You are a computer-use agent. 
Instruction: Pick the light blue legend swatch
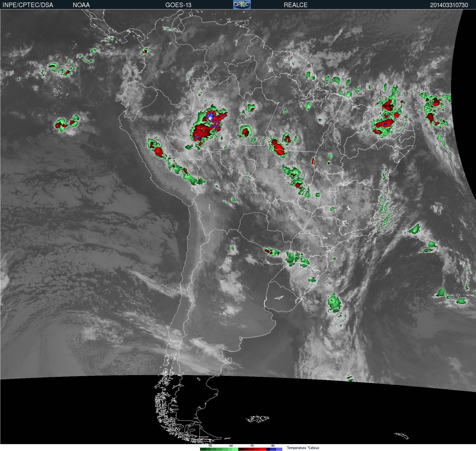pyautogui.click(x=279, y=449)
